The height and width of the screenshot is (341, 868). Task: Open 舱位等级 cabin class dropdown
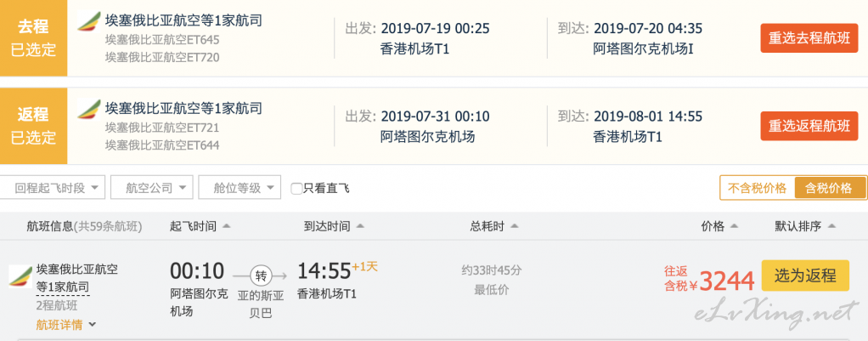click(240, 188)
